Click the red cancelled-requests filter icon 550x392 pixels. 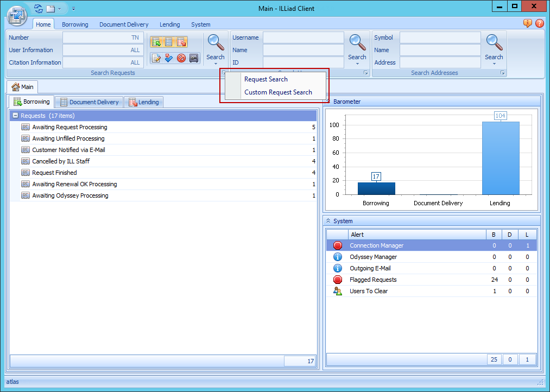pos(181,58)
